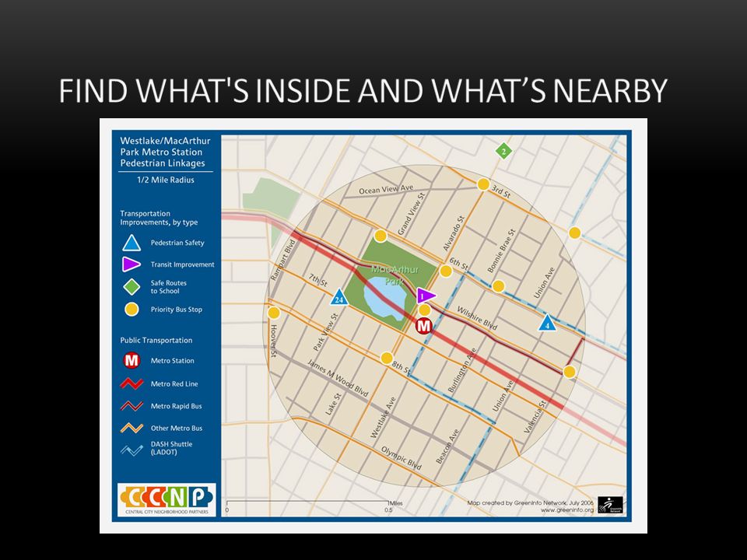Click the yellow bus stop beside 6th St label

coord(445,271)
